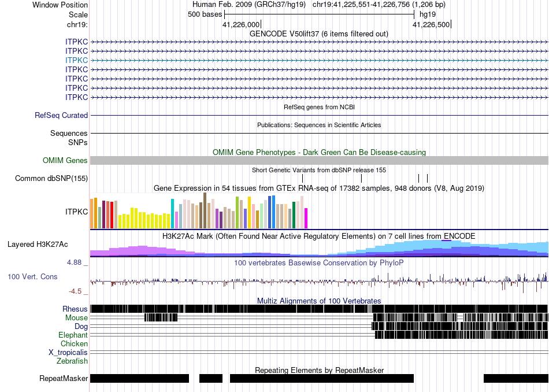Select RepeatMasker block at right edge
Image resolution: width=549 pixels, height=392 pixels.
(516, 378)
